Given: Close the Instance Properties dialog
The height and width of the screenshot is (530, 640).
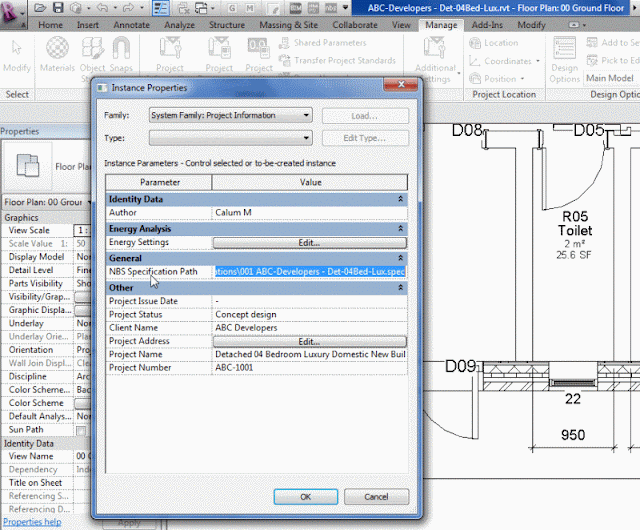Looking at the screenshot, I should [x=401, y=85].
